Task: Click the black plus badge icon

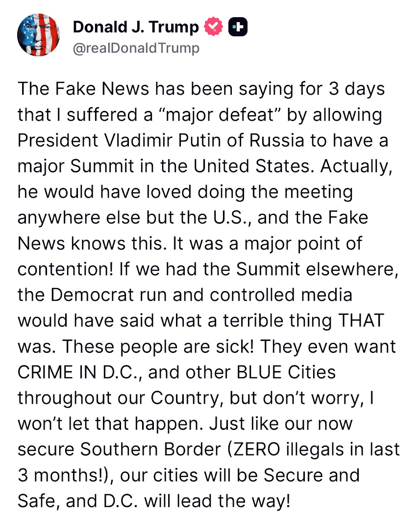Action: pos(238,27)
